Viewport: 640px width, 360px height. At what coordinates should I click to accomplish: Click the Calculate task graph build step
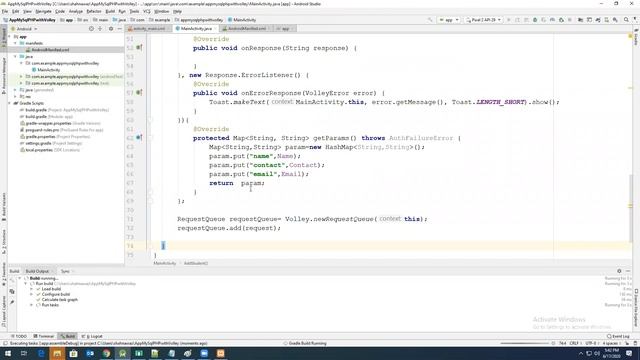coord(60,300)
